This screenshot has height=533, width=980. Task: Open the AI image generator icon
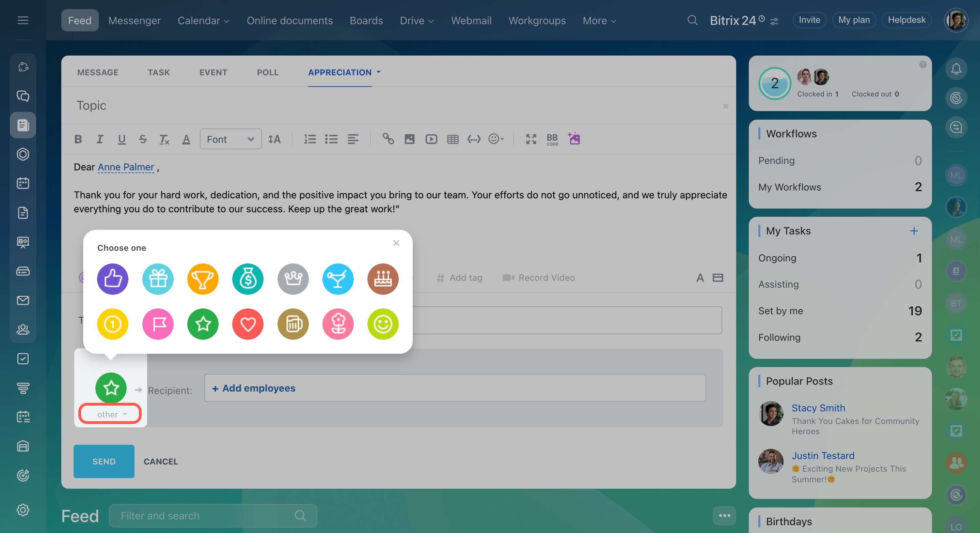coord(574,139)
